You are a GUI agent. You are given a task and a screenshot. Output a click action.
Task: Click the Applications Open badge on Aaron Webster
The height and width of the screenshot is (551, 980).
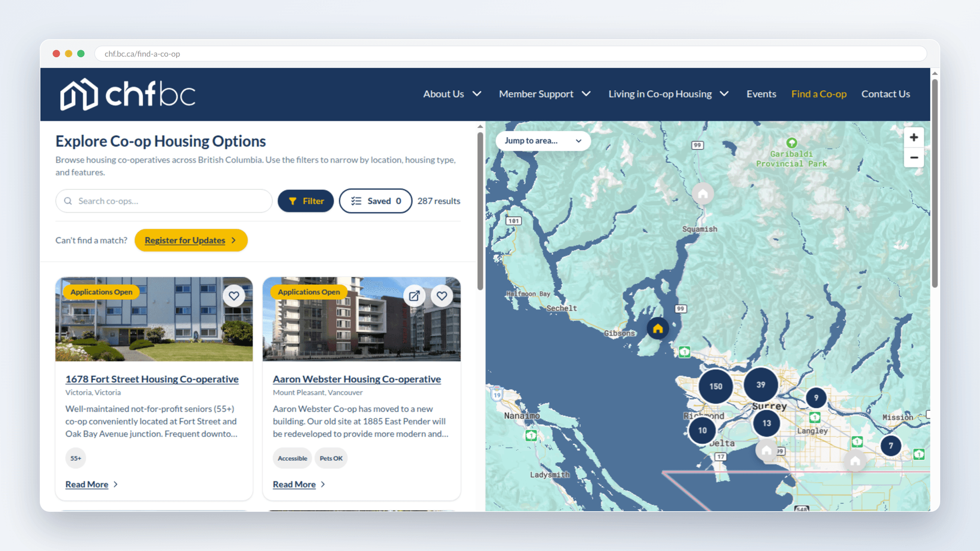[309, 292]
